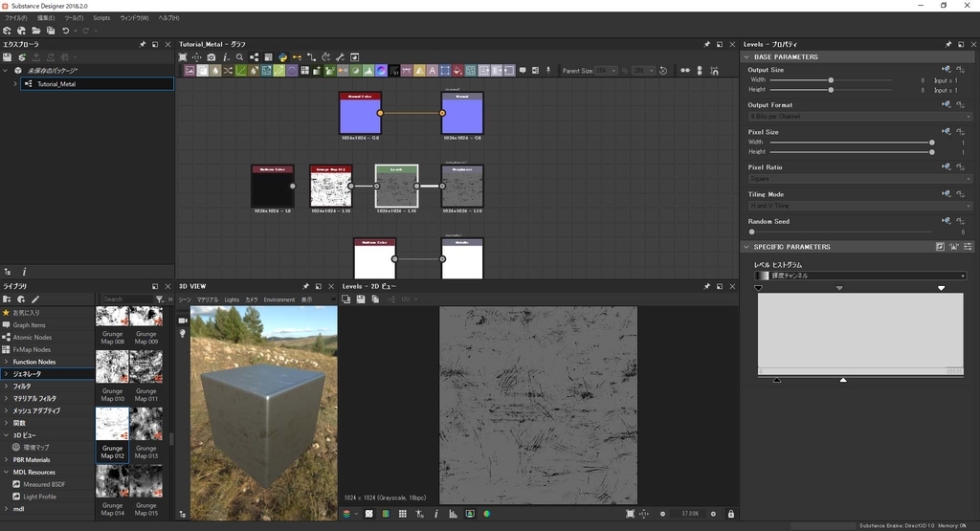The height and width of the screenshot is (531, 980).
Task: Select the Grunge Map 013 library thumbnail
Action: click(146, 424)
